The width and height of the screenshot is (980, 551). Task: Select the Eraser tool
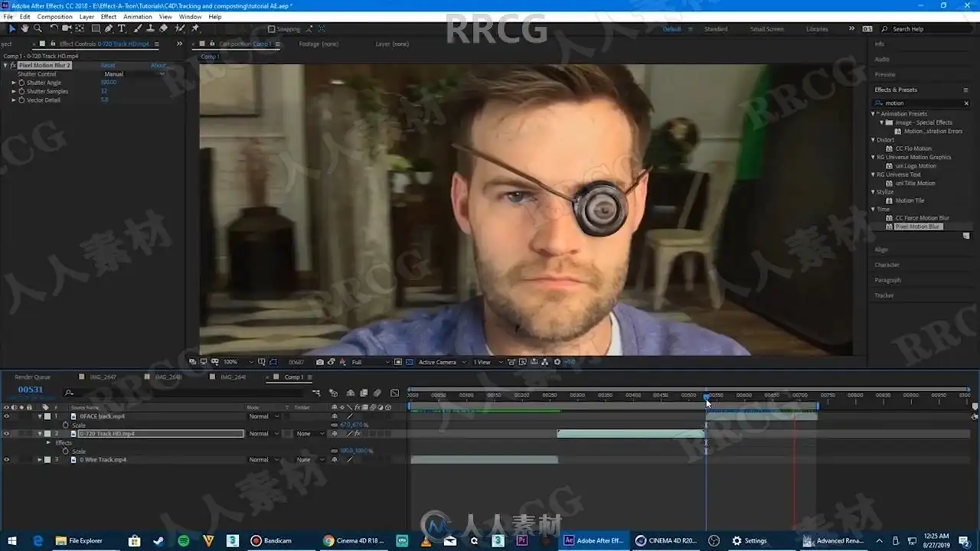[164, 28]
